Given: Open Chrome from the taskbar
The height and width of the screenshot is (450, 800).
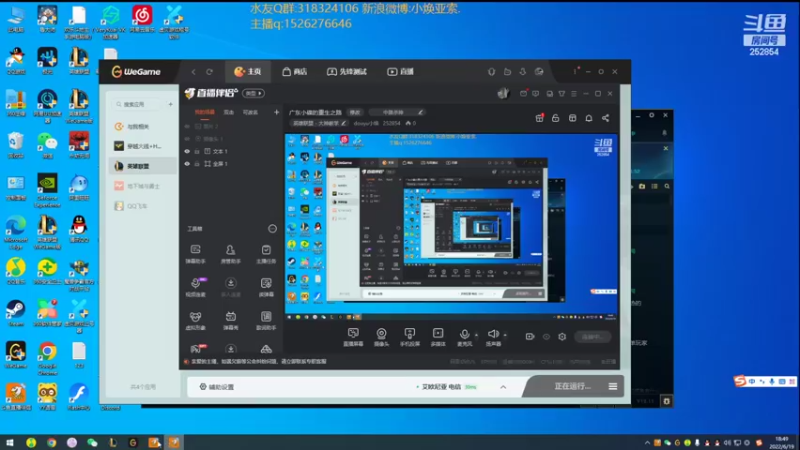Looking at the screenshot, I should point(52,442).
